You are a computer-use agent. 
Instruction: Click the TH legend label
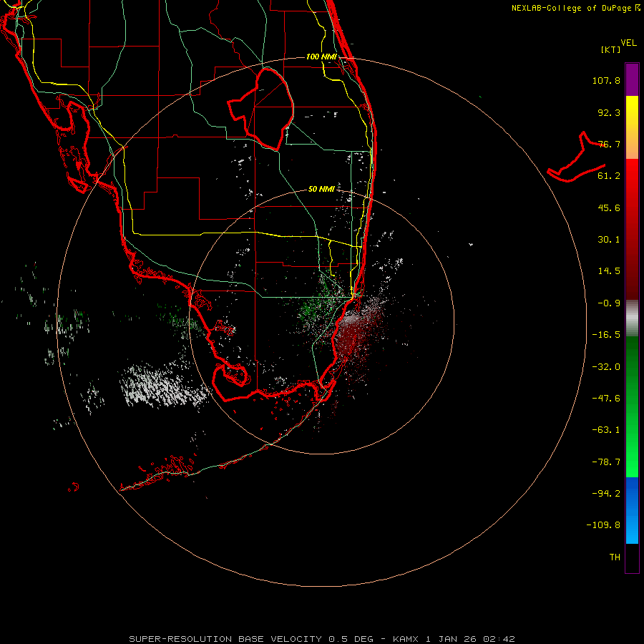[615, 557]
